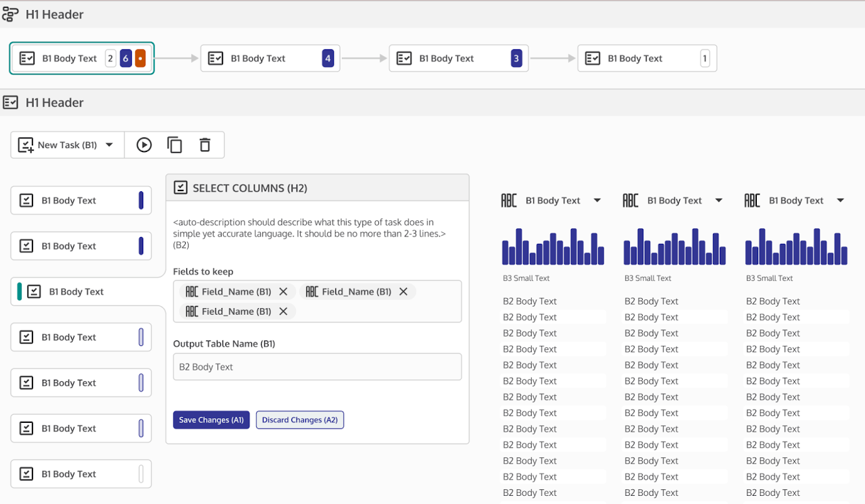The image size is (865, 504).
Task: Select the bottom task with the white indicator
Action: [x=81, y=474]
